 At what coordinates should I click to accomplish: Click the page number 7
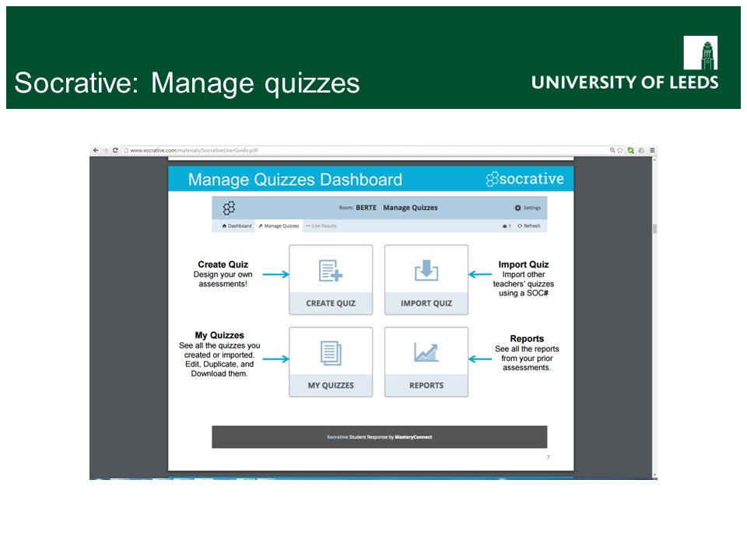(548, 457)
